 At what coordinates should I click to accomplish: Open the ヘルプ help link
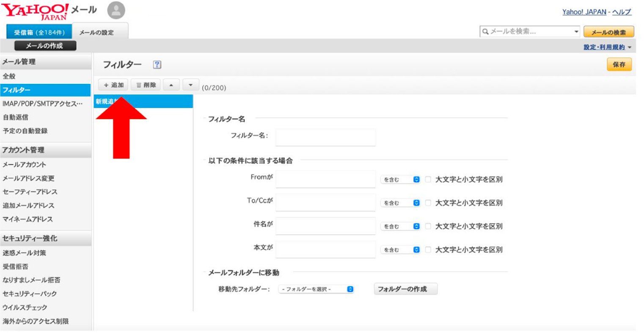point(622,12)
